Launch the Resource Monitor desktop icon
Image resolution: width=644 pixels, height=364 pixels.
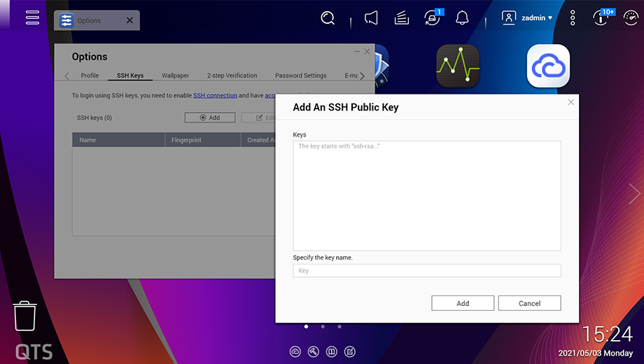[x=458, y=66]
